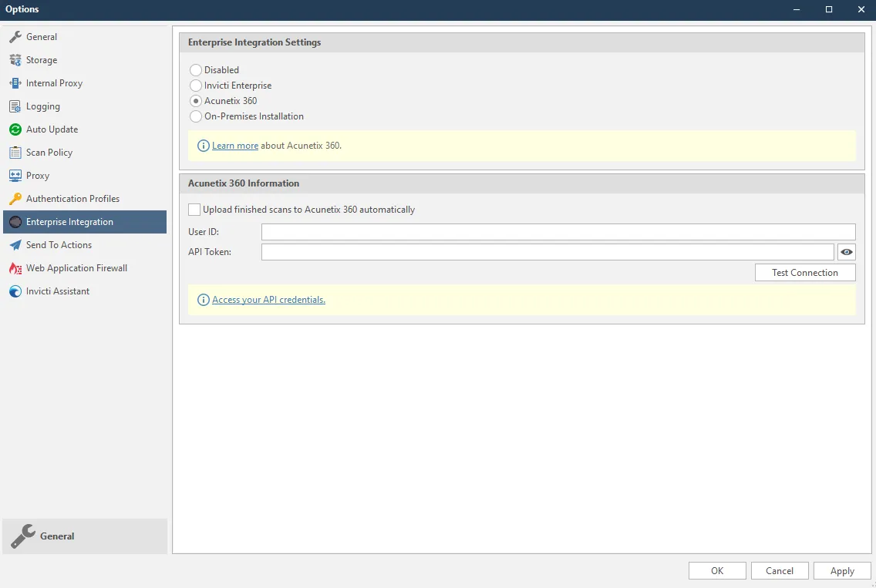Click the Scan Policy icon

[x=15, y=153]
